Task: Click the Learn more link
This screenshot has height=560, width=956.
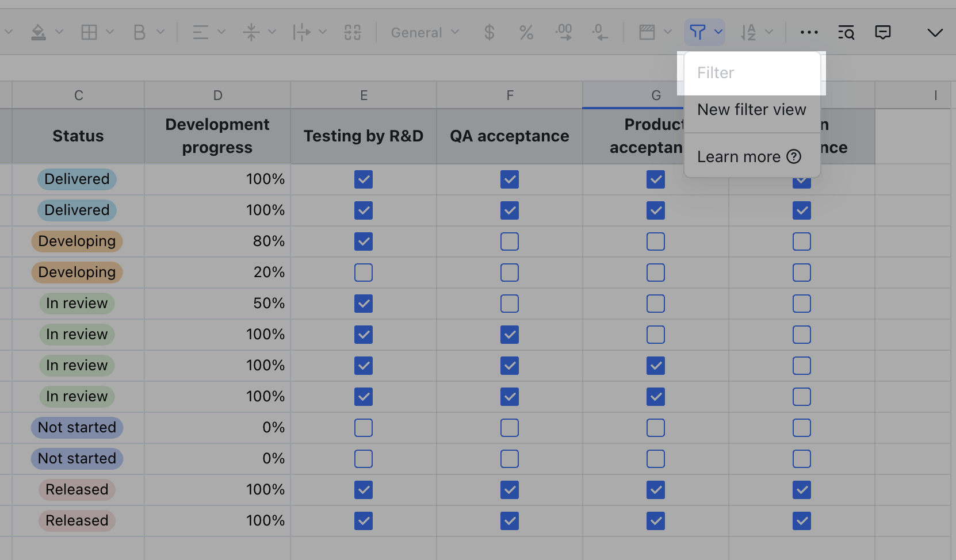Action: coord(738,156)
